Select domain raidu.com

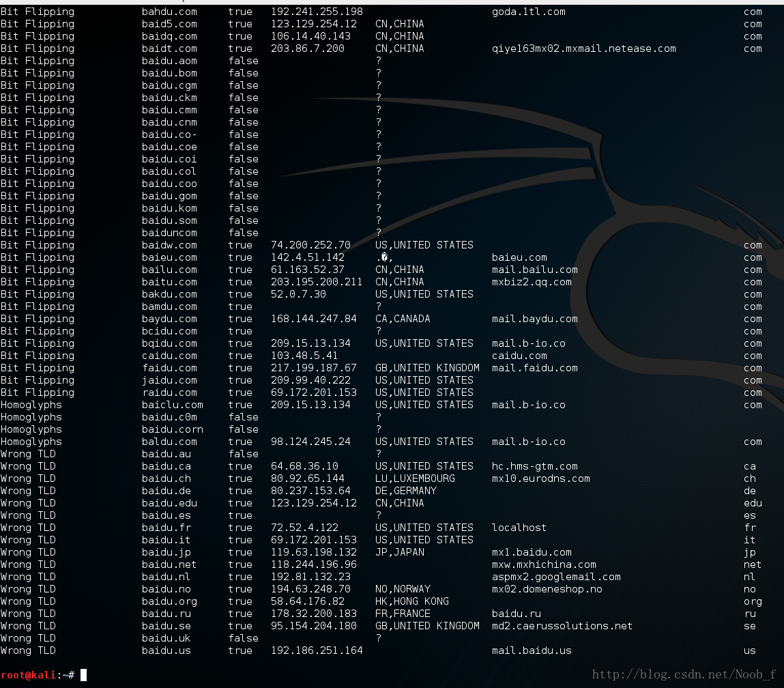click(x=169, y=392)
